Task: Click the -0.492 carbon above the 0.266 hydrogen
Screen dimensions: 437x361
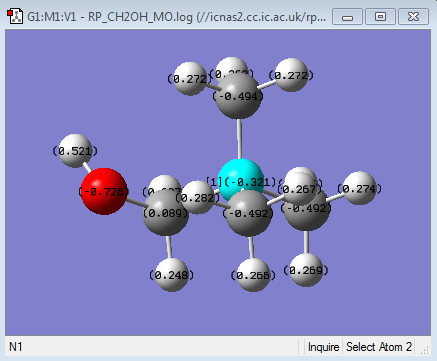Action: 249,213
